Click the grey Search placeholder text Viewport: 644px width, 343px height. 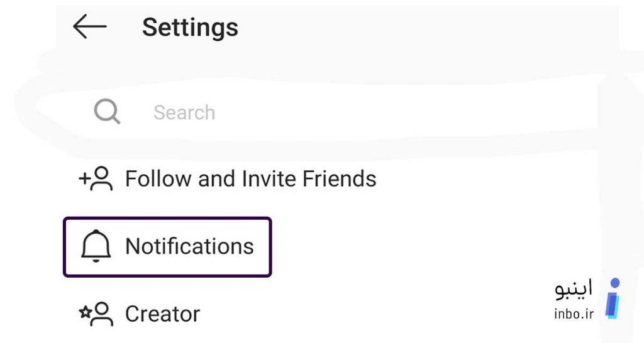184,112
